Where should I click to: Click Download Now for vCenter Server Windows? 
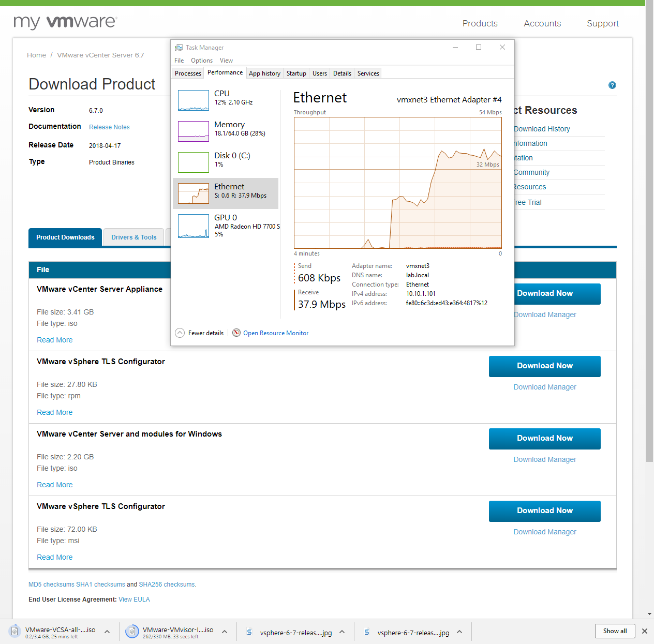click(545, 438)
